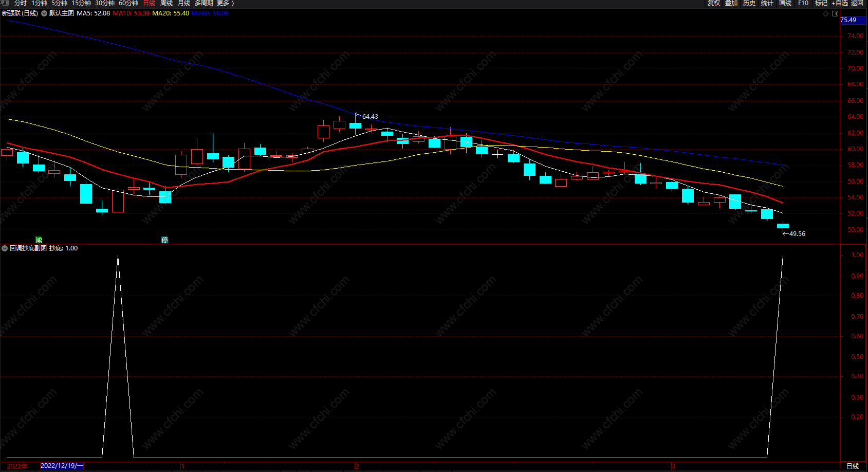Click the 停 event marker icon
The image size is (868, 472).
164,240
